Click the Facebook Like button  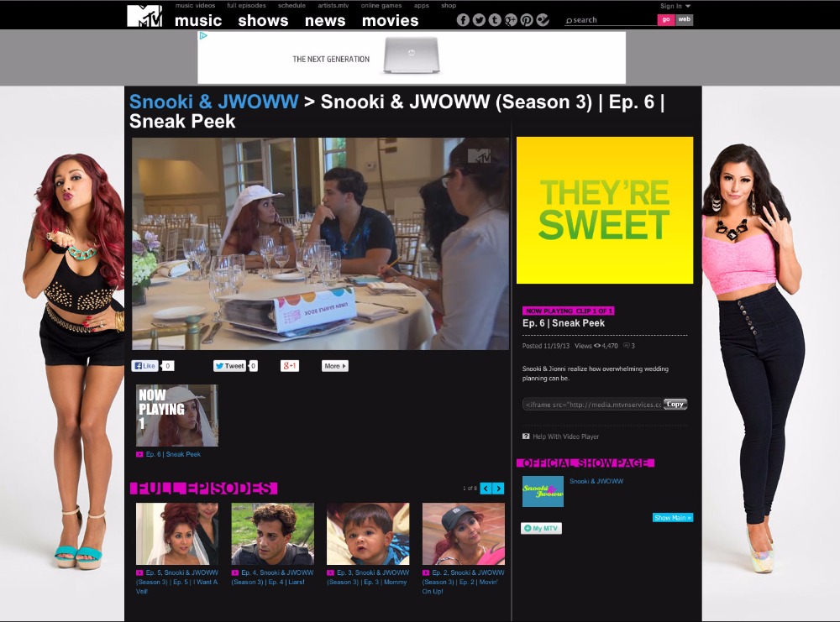tap(144, 366)
